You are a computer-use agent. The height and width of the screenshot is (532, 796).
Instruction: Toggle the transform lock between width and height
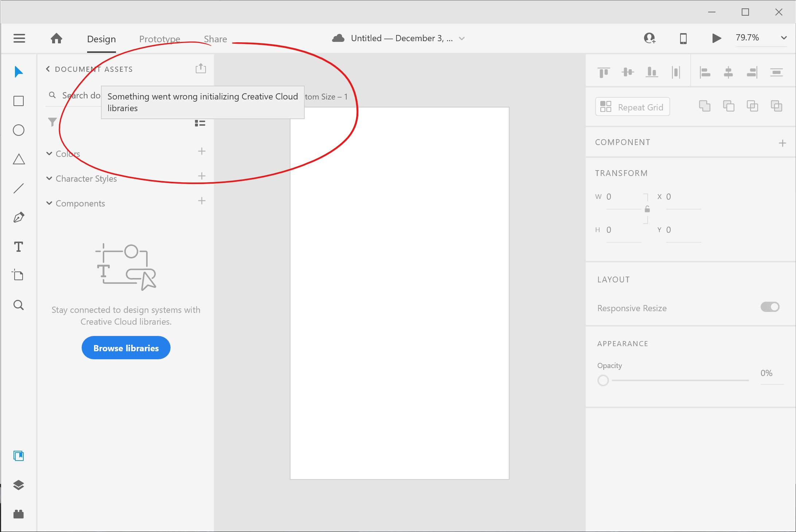pos(647,209)
